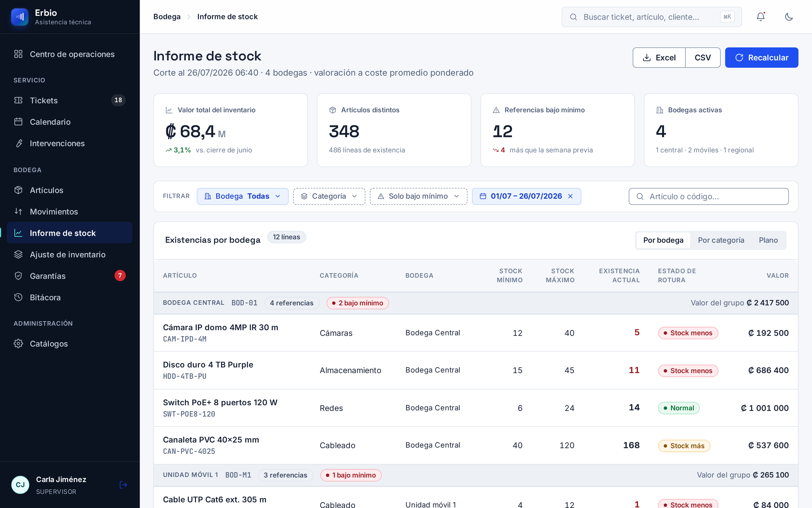Click the Catálogos gear icon

pyautogui.click(x=18, y=343)
